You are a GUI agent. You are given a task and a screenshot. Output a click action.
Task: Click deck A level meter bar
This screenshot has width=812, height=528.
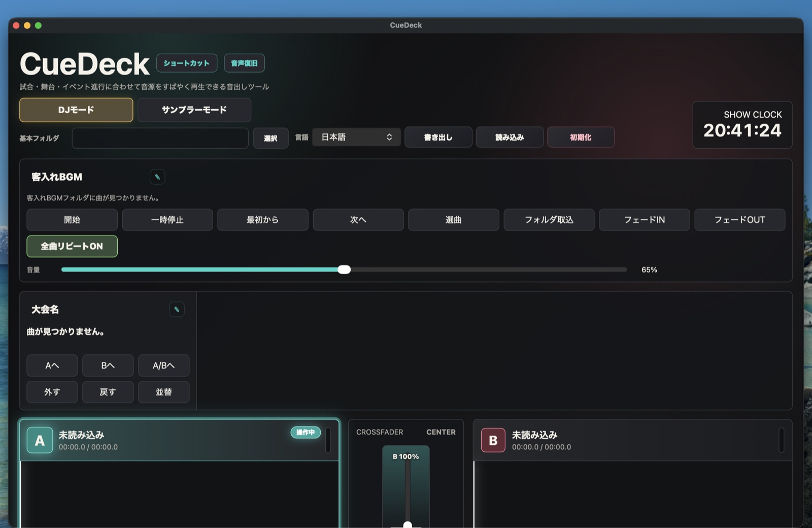[328, 440]
